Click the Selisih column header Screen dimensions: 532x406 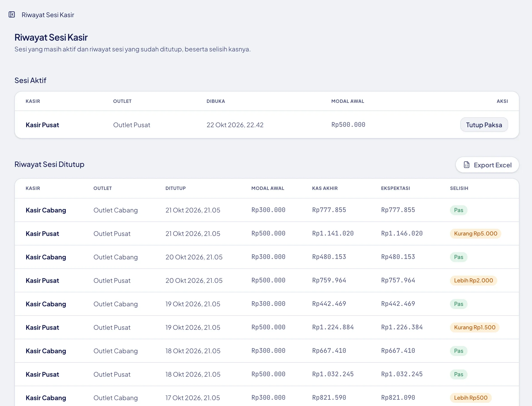coord(459,188)
